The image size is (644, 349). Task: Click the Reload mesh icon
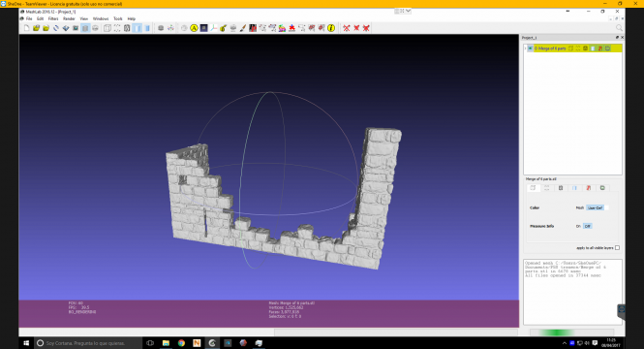[56, 28]
